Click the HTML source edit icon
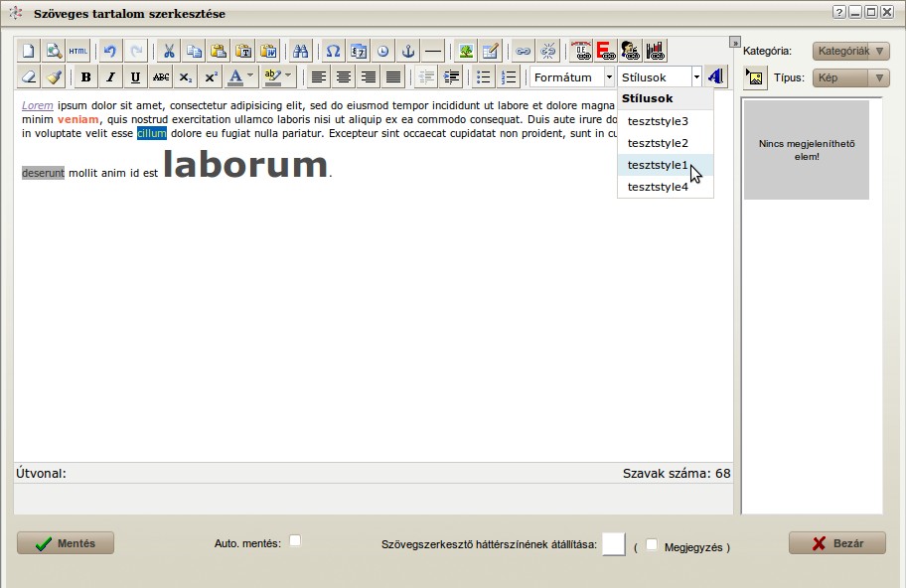 point(78,51)
